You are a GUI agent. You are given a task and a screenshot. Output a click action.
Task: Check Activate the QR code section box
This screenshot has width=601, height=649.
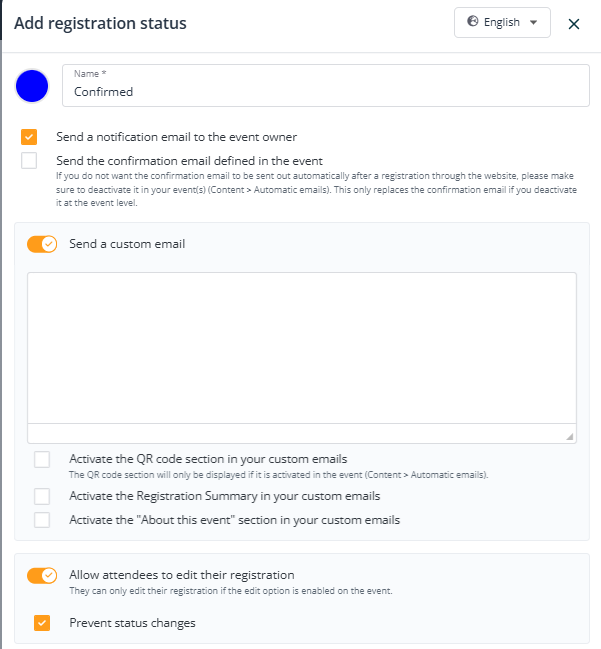click(x=42, y=459)
